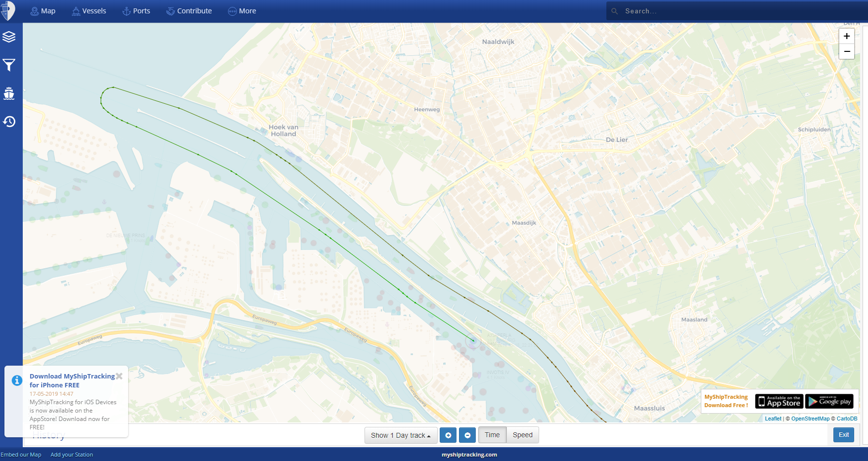The height and width of the screenshot is (461, 868).
Task: Click the notification date 17-05-2019 14:47
Action: (51, 394)
